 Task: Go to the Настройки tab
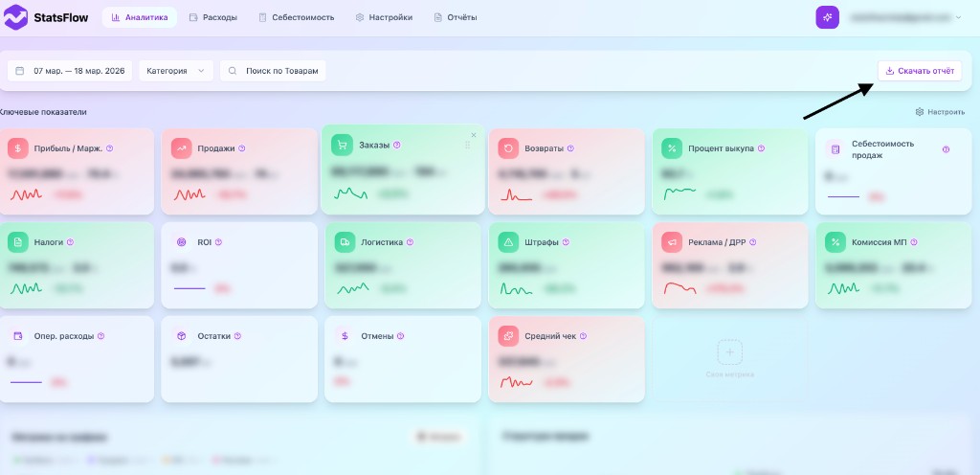pos(384,17)
